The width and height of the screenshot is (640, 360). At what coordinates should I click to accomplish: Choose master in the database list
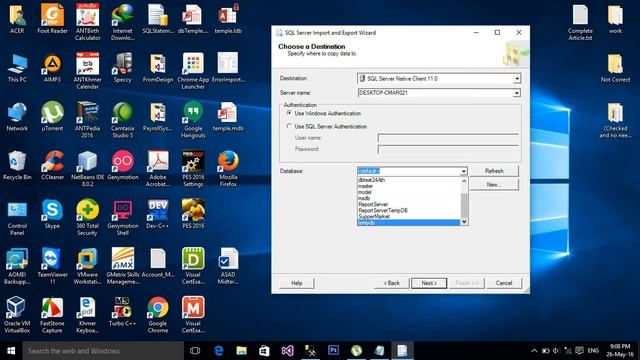point(409,186)
